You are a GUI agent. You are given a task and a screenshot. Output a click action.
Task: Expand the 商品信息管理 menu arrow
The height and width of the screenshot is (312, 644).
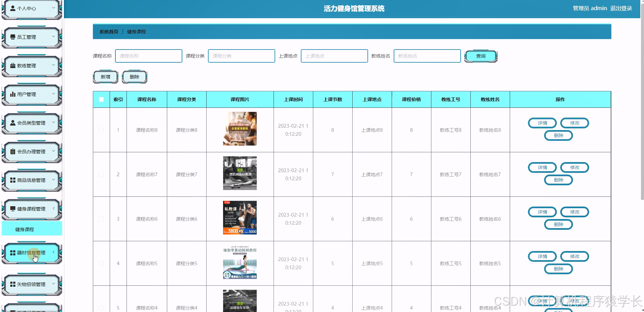click(x=53, y=179)
